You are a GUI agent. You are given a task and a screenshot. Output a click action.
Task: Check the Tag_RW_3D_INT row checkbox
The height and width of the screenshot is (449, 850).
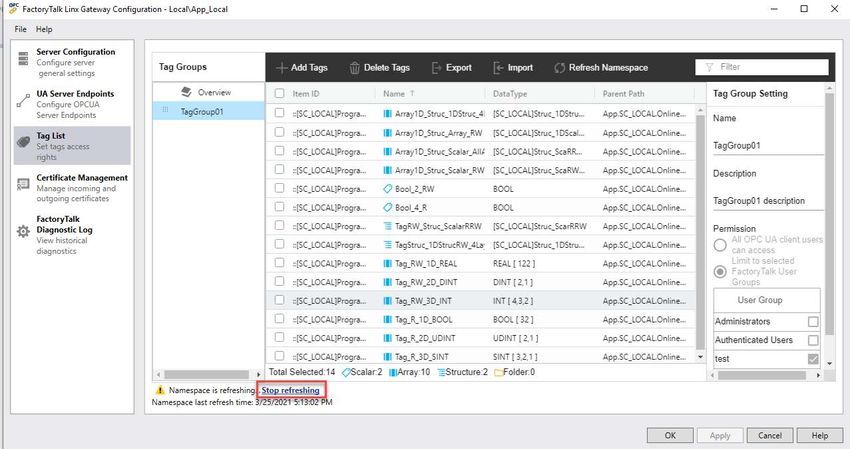click(x=279, y=300)
